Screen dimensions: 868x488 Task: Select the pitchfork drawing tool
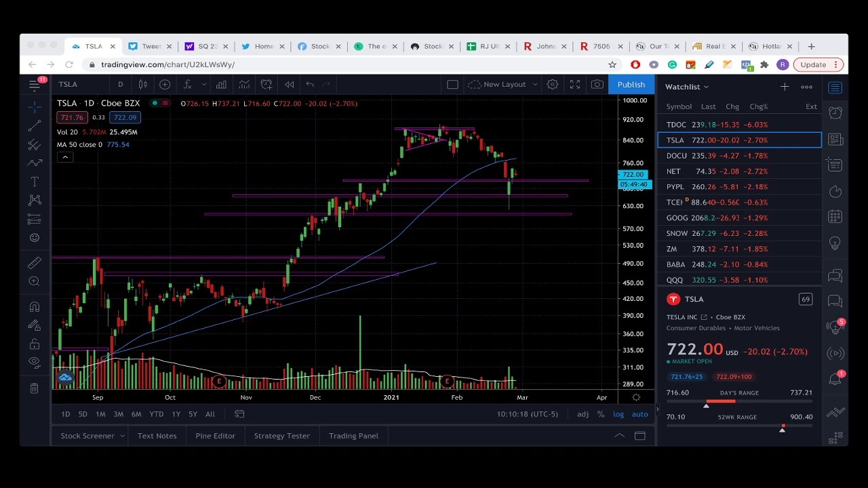point(34,144)
